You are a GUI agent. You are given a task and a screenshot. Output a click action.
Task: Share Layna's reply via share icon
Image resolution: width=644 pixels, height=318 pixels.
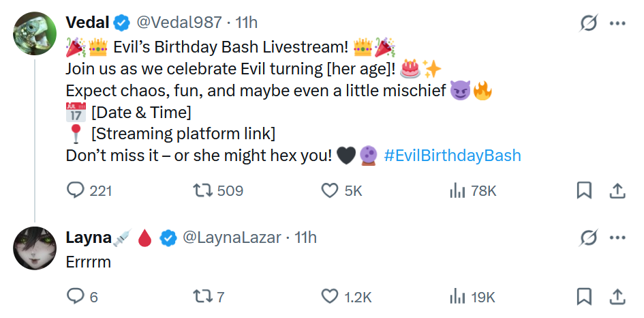pos(617,296)
